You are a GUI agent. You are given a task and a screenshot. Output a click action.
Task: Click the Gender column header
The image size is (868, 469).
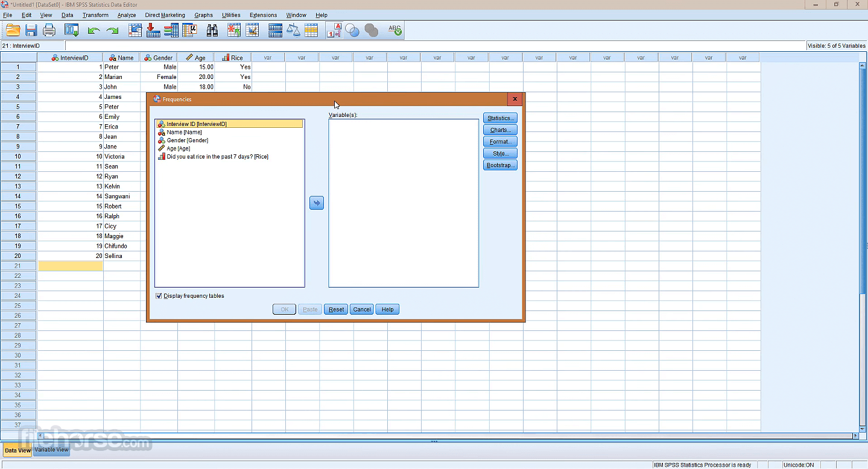[x=159, y=58]
